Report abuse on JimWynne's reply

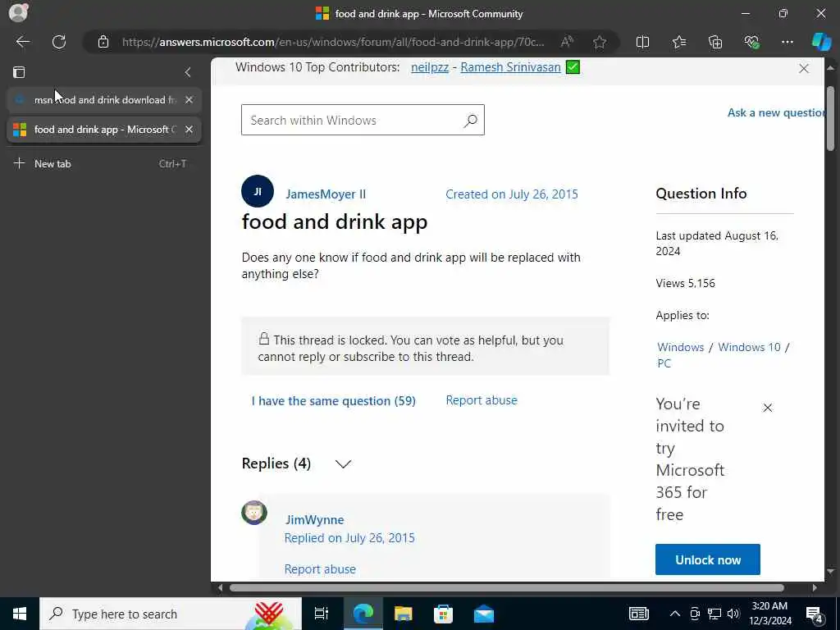pyautogui.click(x=320, y=569)
